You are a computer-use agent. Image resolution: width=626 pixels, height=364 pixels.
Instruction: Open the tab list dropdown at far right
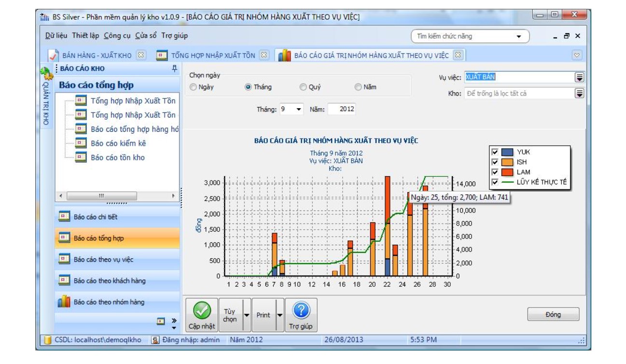click(577, 55)
